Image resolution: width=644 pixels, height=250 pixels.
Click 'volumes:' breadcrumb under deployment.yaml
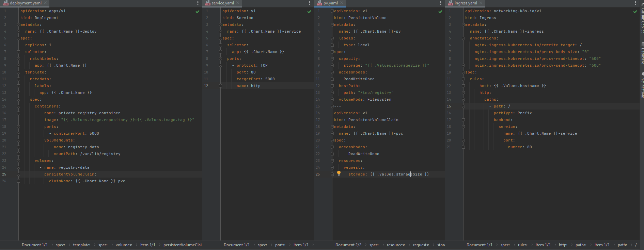[x=124, y=245]
